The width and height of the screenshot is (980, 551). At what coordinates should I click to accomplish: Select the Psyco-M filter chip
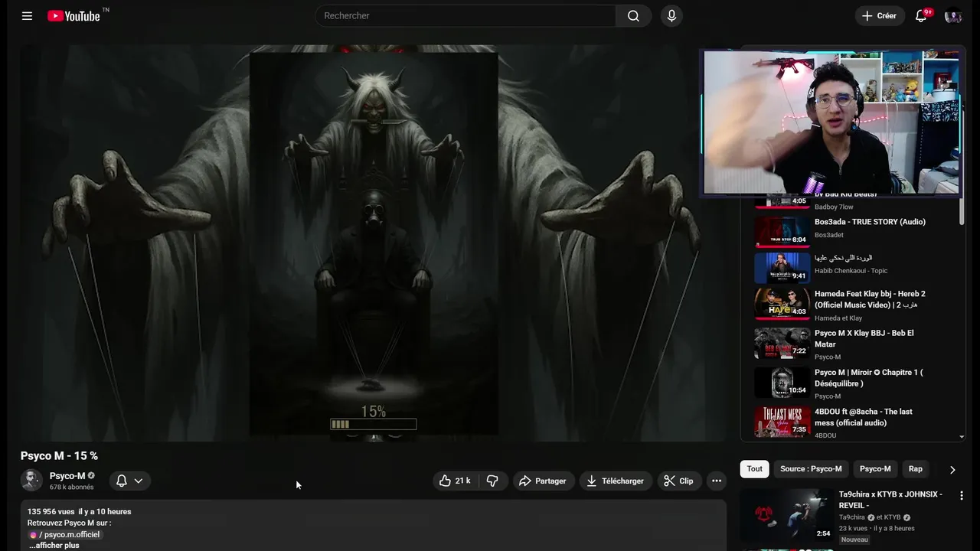pyautogui.click(x=875, y=469)
